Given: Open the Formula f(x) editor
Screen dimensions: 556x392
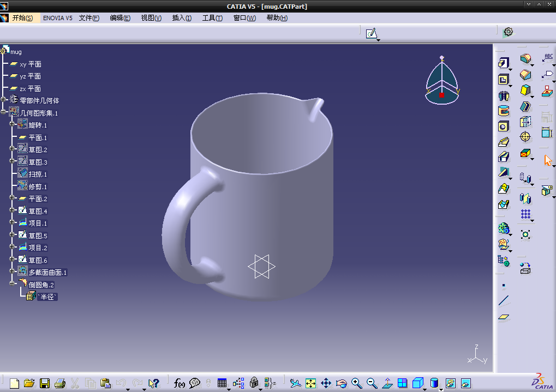Looking at the screenshot, I should pyautogui.click(x=180, y=383).
